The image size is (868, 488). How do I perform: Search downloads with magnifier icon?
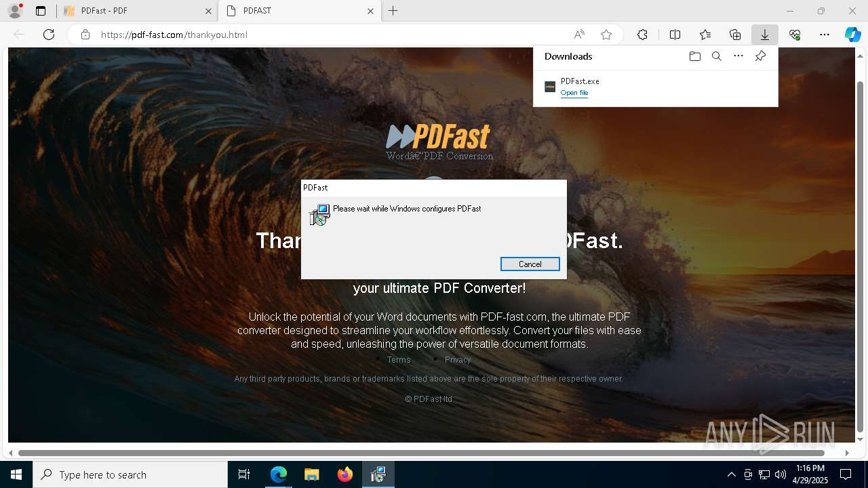coord(717,56)
